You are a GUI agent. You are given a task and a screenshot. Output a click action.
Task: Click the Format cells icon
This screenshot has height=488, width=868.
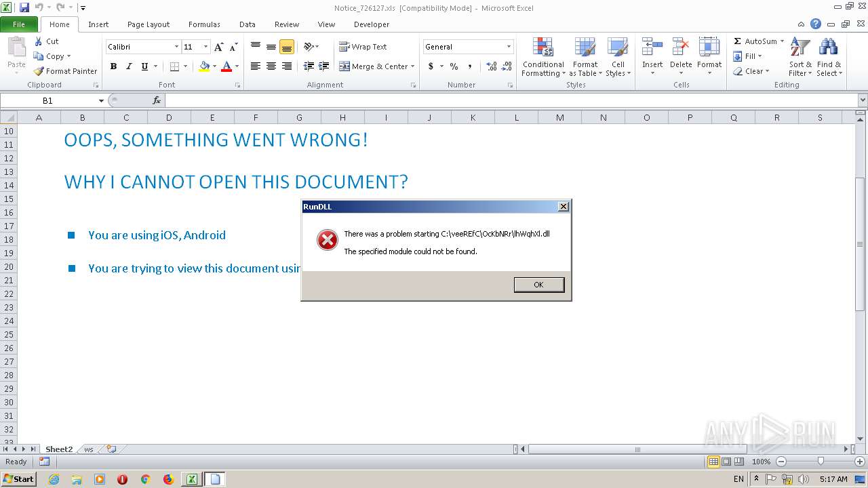click(709, 48)
